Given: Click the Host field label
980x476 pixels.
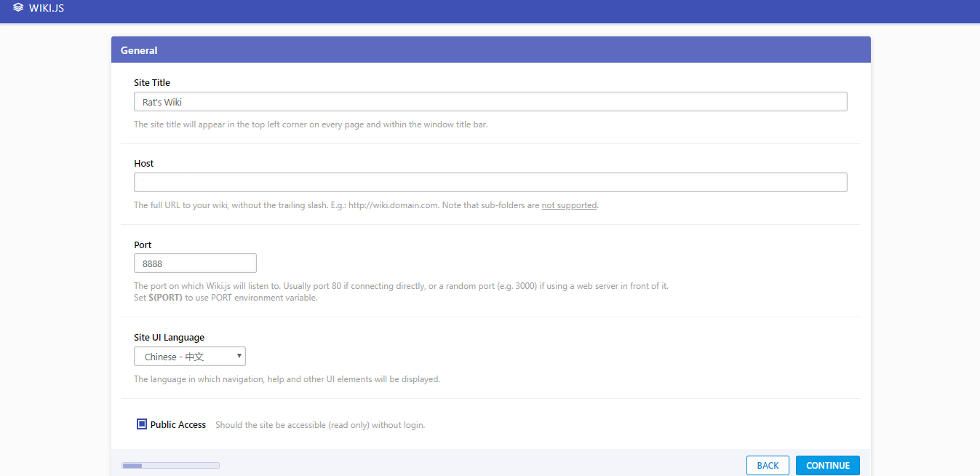Looking at the screenshot, I should 144,164.
